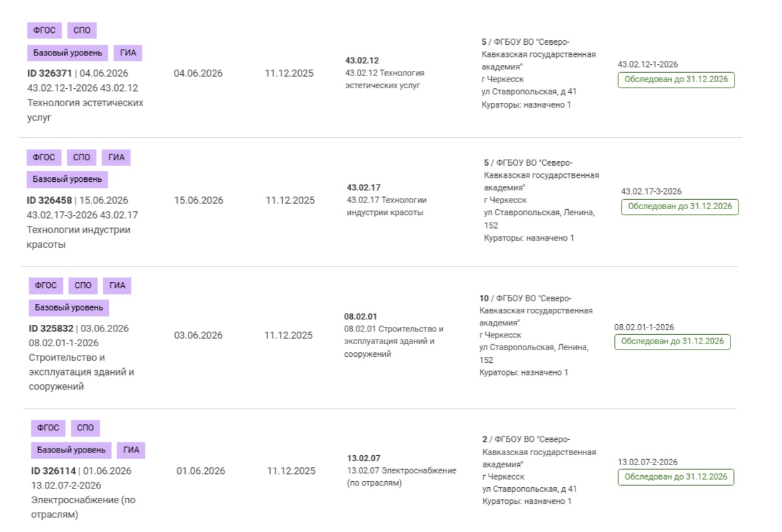Click the bold 43.02.12 specialty code
The image size is (782, 532).
click(362, 60)
